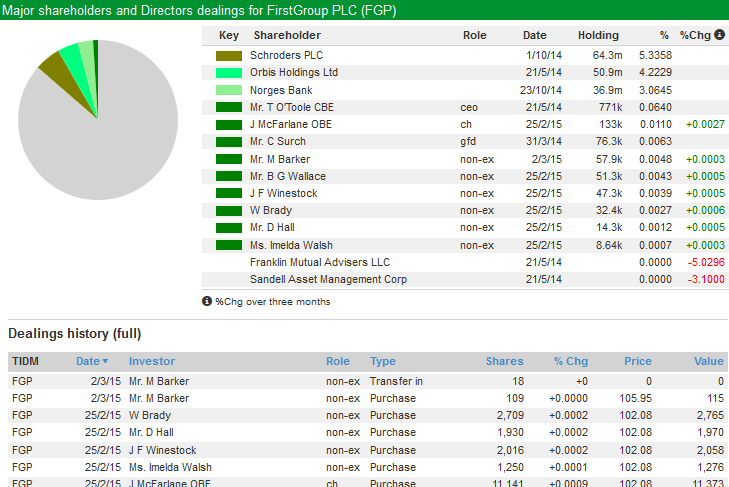This screenshot has width=729, height=487.
Task: Click the -5.0296 change value
Action: (706, 262)
